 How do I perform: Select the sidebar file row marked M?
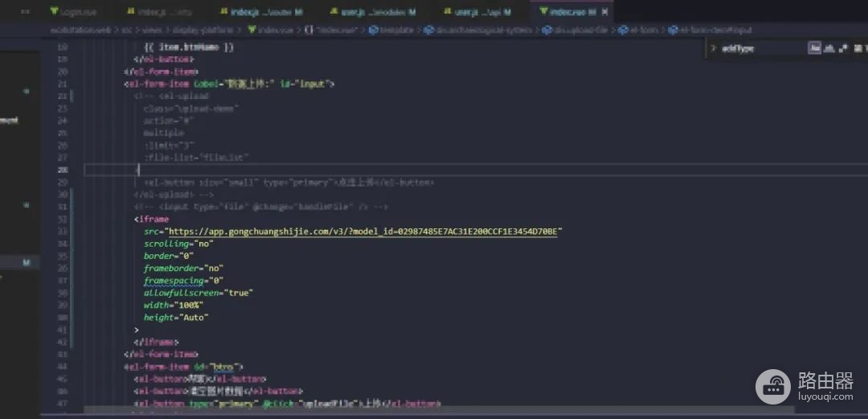tap(20, 262)
